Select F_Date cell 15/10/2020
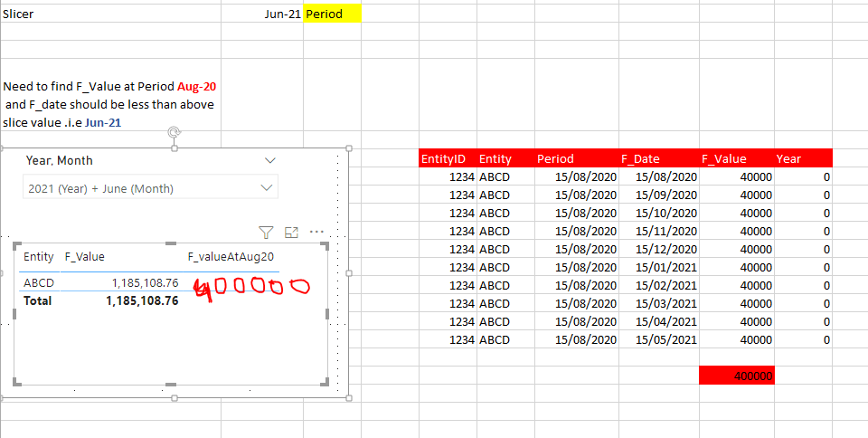868x438 pixels. coord(659,213)
